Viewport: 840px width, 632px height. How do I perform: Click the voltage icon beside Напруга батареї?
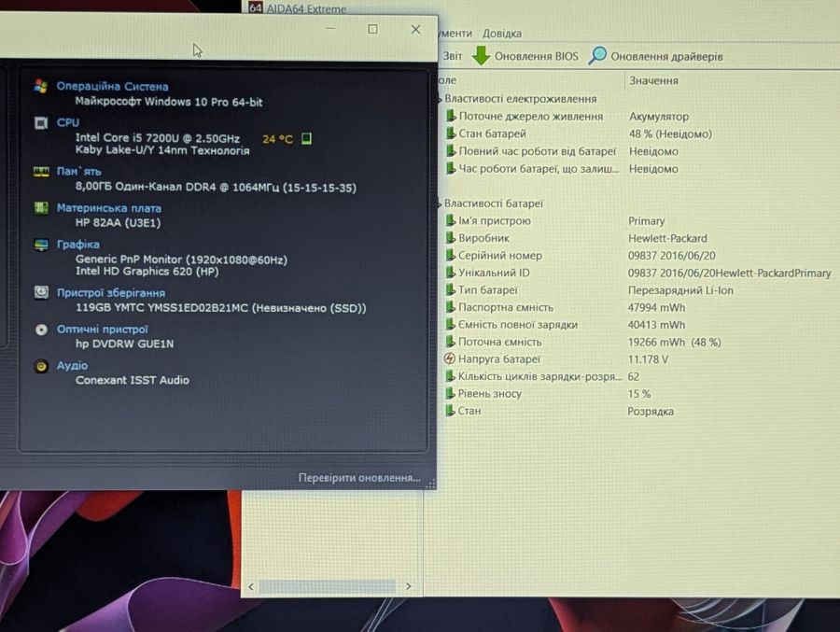coord(450,358)
